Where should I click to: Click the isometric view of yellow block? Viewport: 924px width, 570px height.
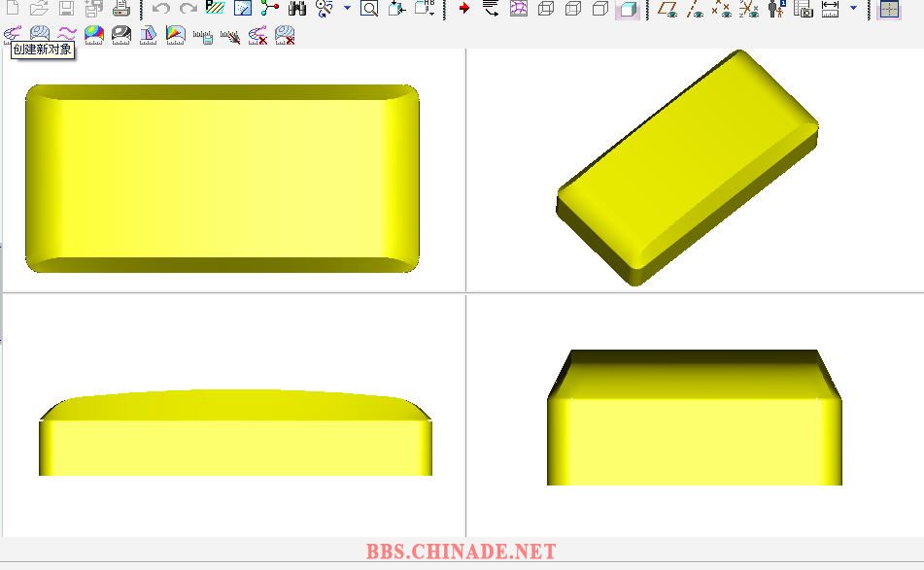(687, 168)
